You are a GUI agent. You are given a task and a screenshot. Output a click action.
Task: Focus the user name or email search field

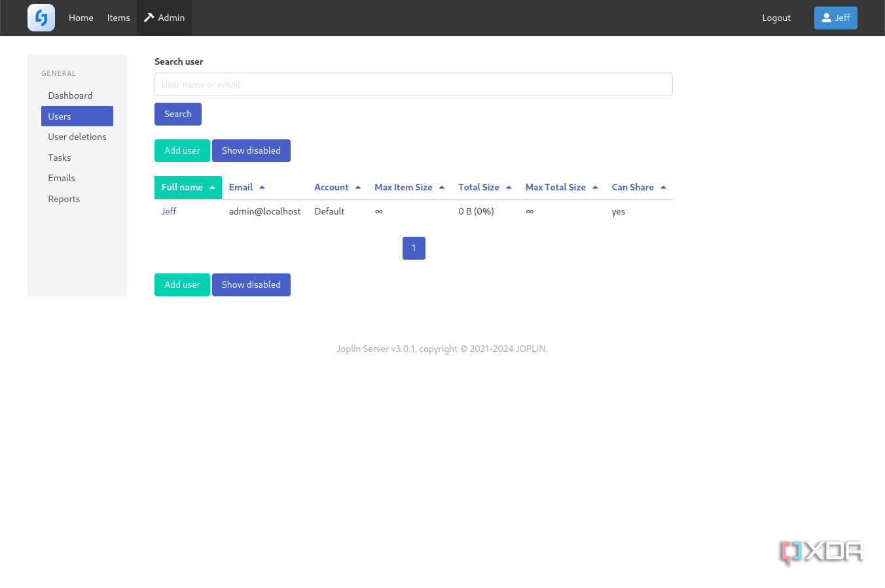[414, 84]
